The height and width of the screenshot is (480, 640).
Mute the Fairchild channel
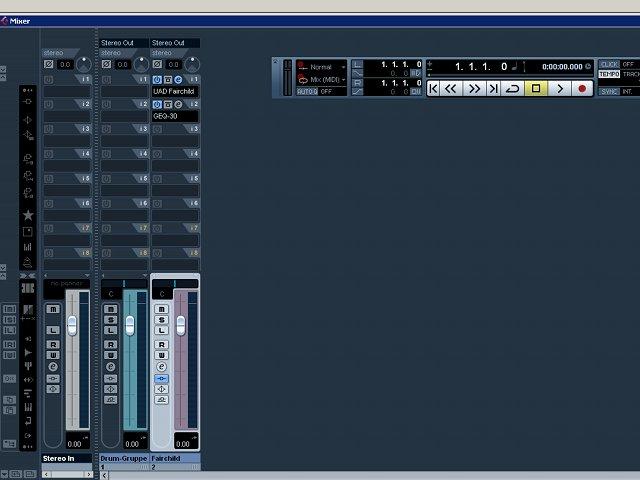(161, 309)
